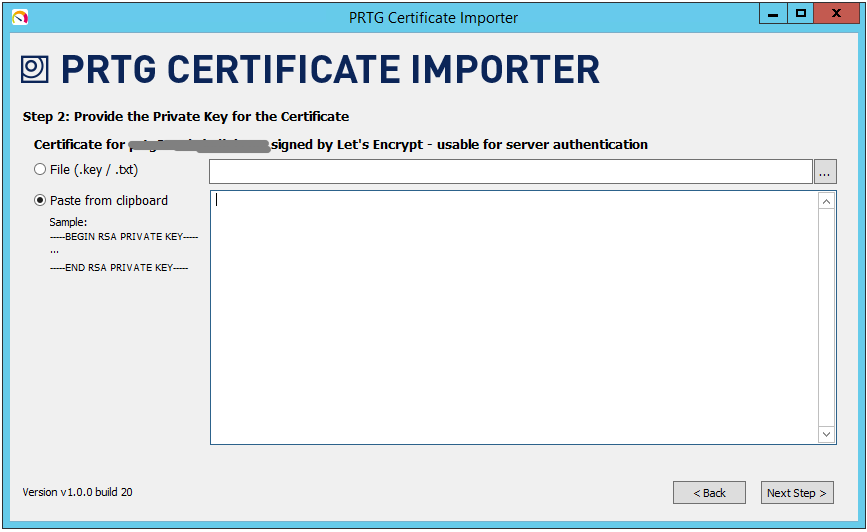
Task: Click the private key file path field
Action: [x=510, y=171]
